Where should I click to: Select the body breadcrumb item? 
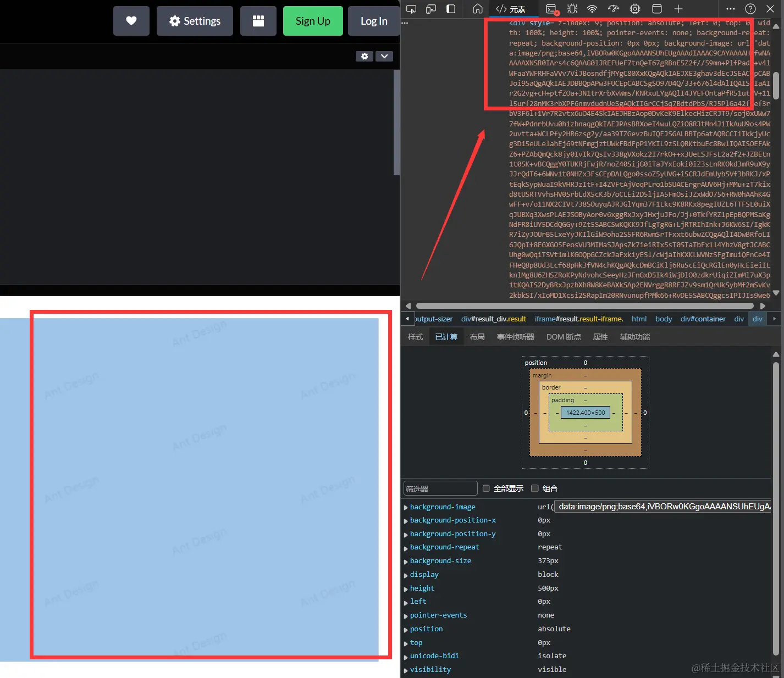tap(664, 319)
